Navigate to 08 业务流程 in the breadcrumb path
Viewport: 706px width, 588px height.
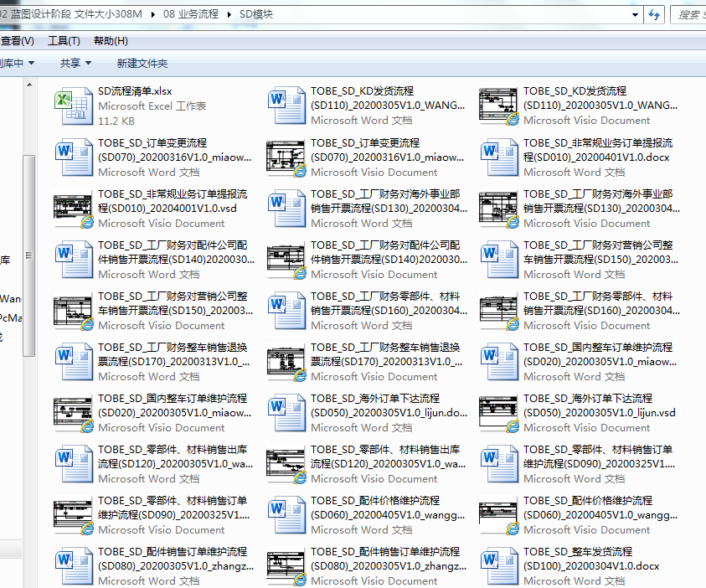pos(192,14)
